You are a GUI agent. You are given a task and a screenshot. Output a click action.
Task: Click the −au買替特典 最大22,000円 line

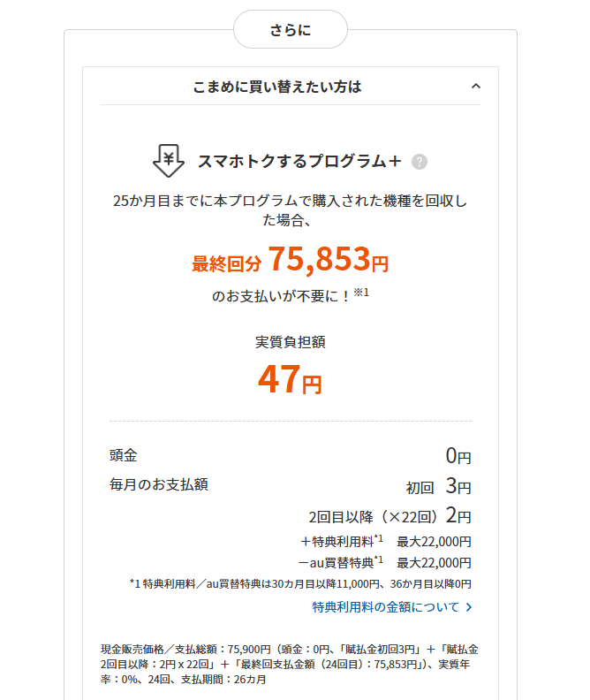(x=384, y=562)
